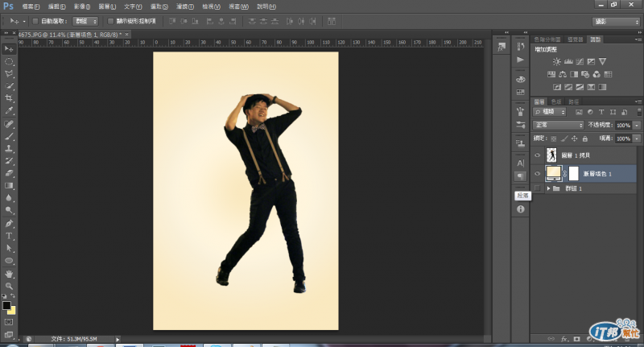The height and width of the screenshot is (347, 644).
Task: Select the Horizontal Type tool
Action: click(x=10, y=235)
